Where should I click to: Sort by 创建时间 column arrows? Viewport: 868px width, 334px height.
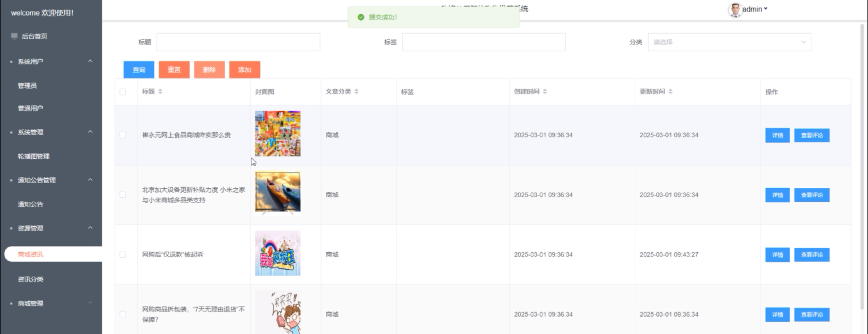point(545,91)
